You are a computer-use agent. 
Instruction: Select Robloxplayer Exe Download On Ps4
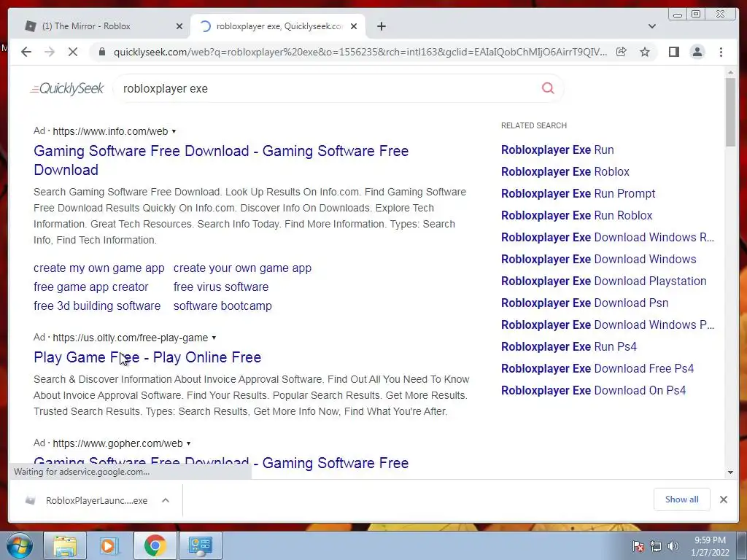tap(594, 391)
